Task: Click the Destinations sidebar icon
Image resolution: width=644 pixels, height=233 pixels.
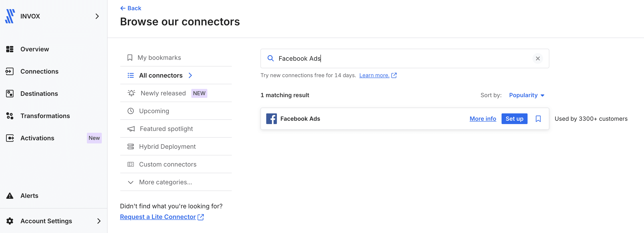Action: (x=10, y=94)
